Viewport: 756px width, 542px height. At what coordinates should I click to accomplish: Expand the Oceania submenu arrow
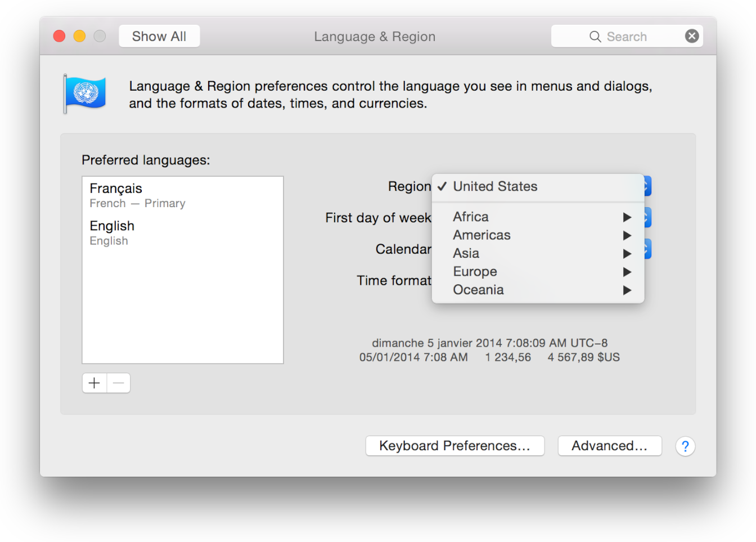(626, 290)
